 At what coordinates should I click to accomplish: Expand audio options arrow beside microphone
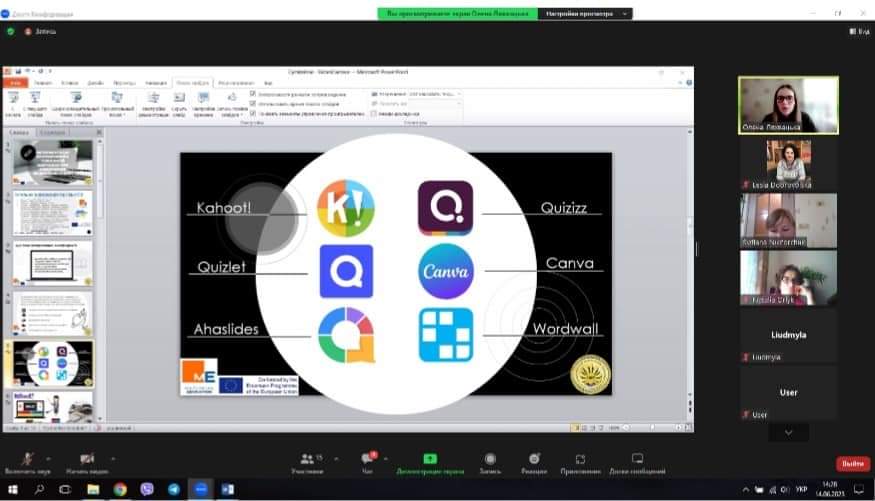pos(49,459)
